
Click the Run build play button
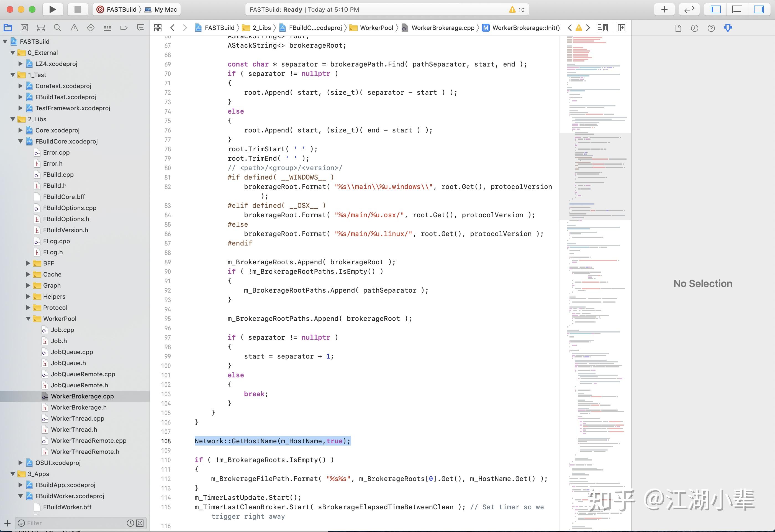[x=53, y=9]
